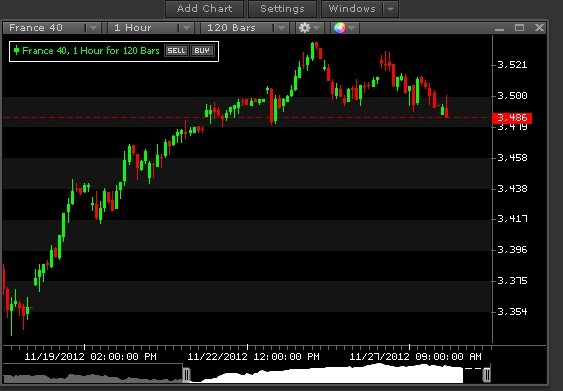The image size is (563, 391).
Task: Click the BUY button in chart legend
Action: (202, 51)
